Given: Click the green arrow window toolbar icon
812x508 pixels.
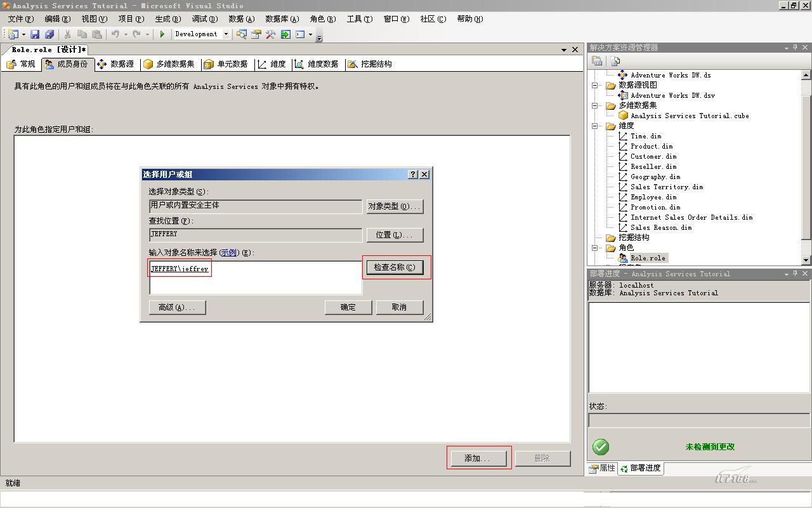Looking at the screenshot, I should pyautogui.click(x=285, y=34).
